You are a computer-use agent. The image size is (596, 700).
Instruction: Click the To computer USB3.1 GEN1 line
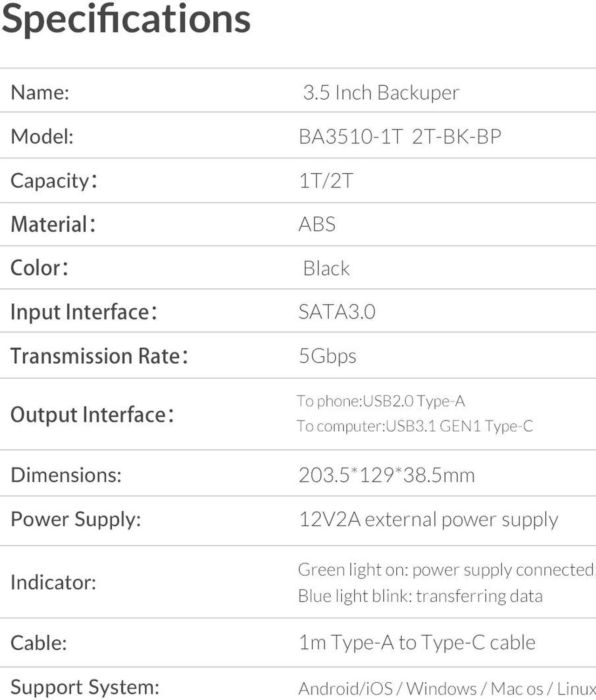[415, 426]
